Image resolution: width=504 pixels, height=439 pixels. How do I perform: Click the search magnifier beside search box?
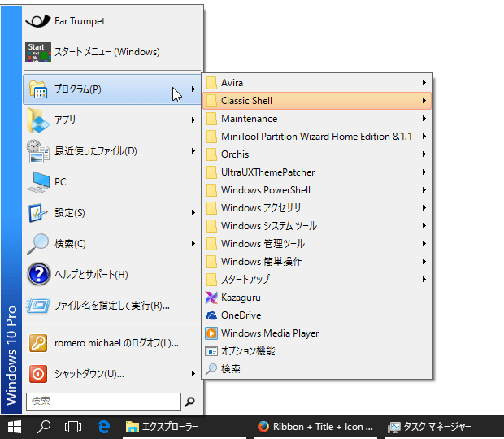pyautogui.click(x=190, y=401)
